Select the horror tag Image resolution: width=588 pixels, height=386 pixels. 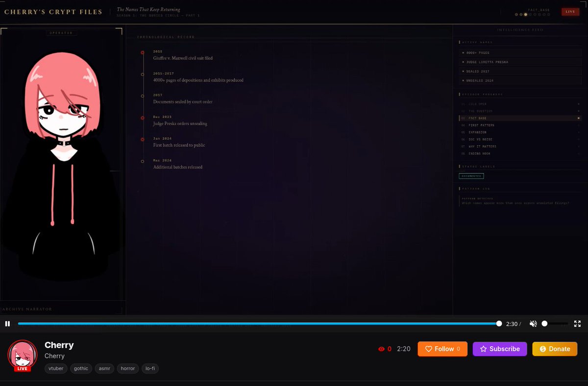tap(128, 368)
